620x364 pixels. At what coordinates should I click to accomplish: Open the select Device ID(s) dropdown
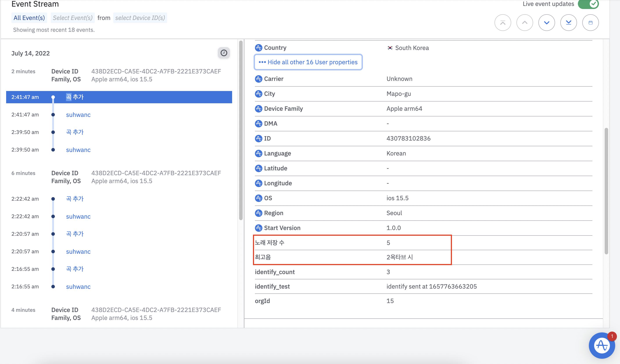pos(140,18)
